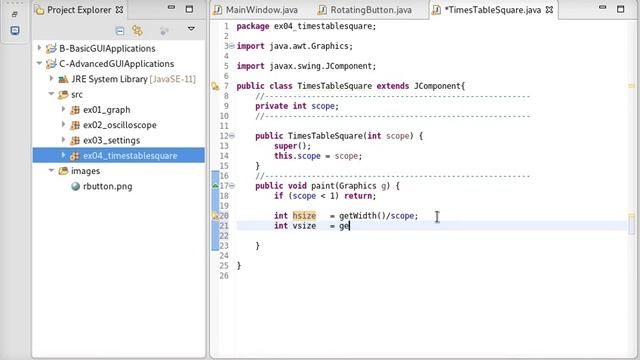The height and width of the screenshot is (360, 640).
Task: Minimize the Project Explorer panel
Action: (171, 7)
